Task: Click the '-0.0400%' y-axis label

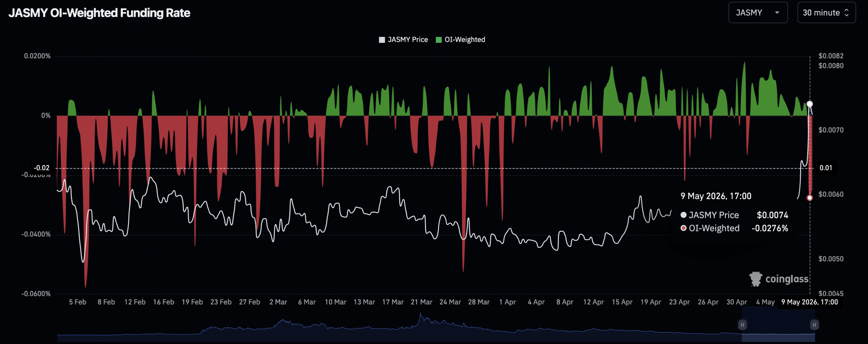Action: tap(36, 234)
